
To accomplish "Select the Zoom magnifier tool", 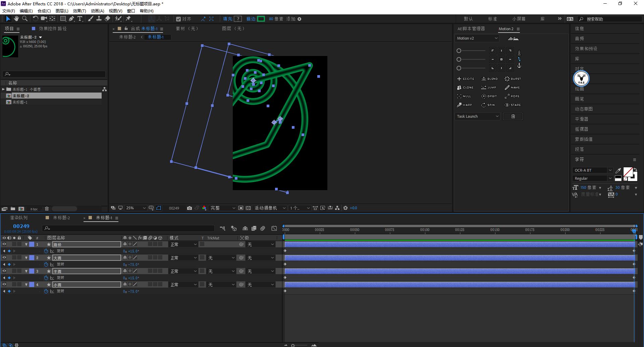I will (24, 19).
